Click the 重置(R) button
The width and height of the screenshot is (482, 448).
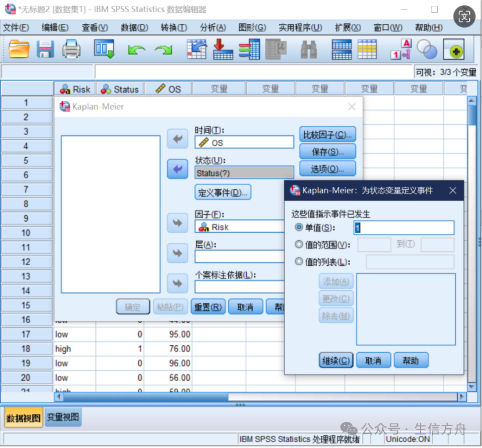pos(208,306)
